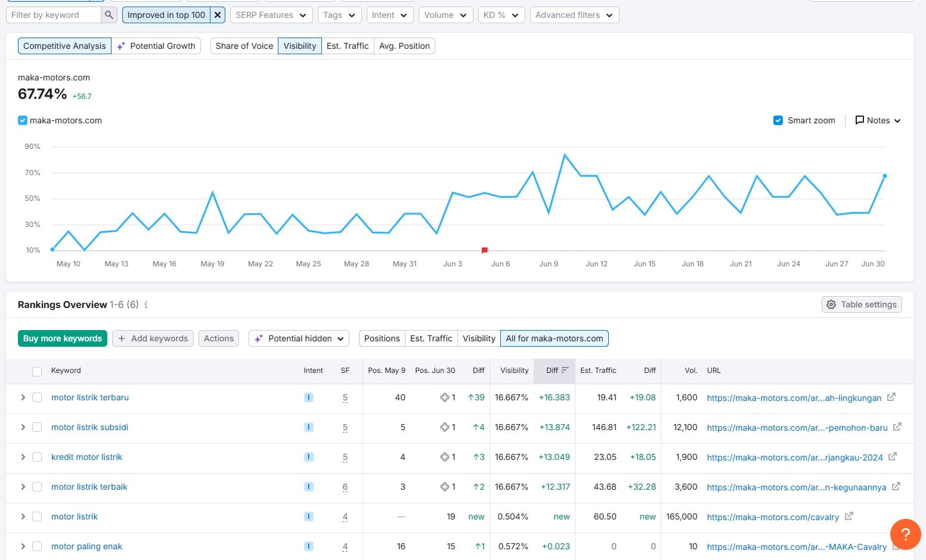This screenshot has width=926, height=560.
Task: Expand the motor paling enak row
Action: [23, 546]
